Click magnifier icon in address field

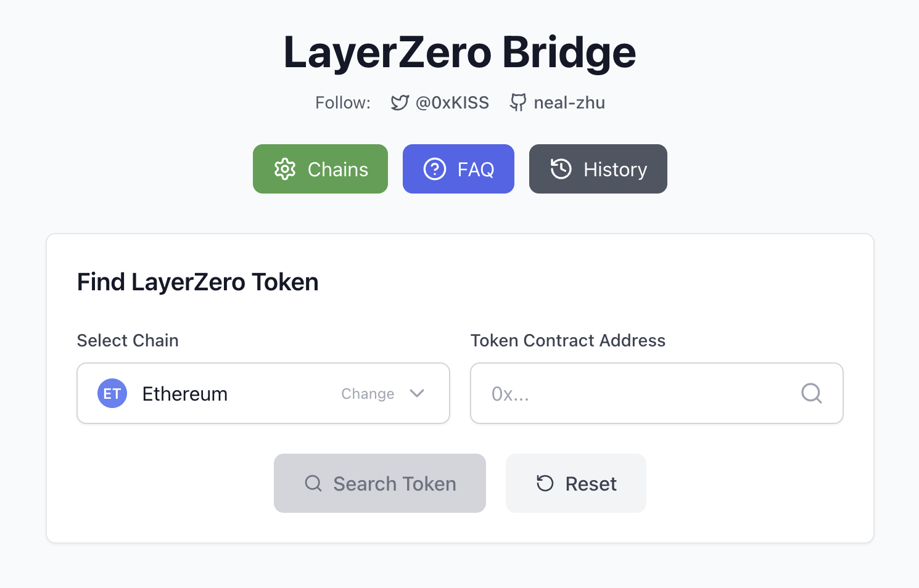(811, 393)
